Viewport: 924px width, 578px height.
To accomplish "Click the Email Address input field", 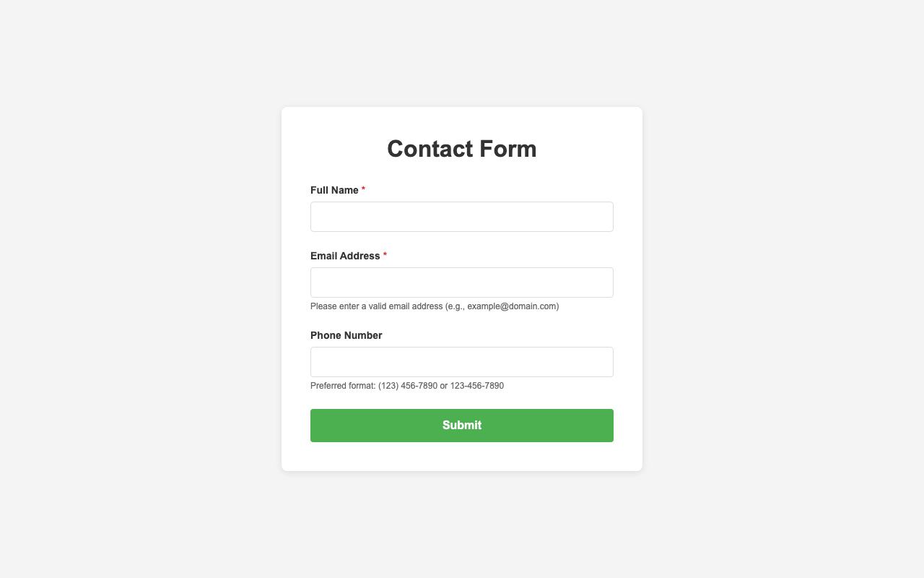I will click(461, 282).
